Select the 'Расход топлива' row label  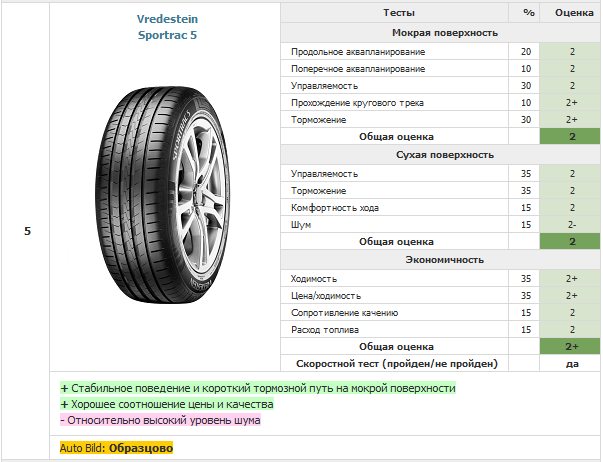(x=325, y=330)
